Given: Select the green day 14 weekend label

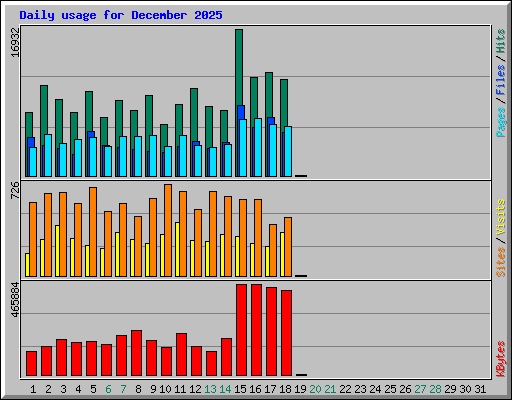Looking at the screenshot, I should (x=225, y=389).
